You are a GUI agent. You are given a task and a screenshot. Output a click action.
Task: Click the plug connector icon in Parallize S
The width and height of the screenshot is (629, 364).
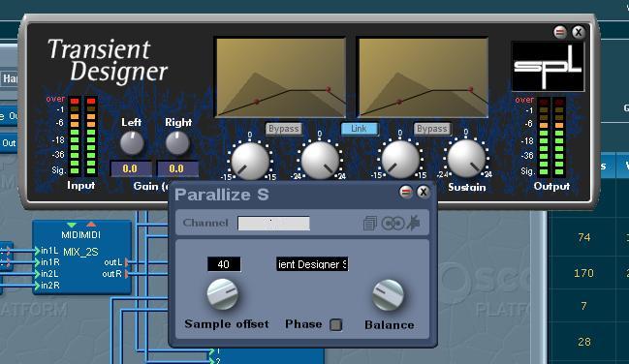click(x=413, y=223)
